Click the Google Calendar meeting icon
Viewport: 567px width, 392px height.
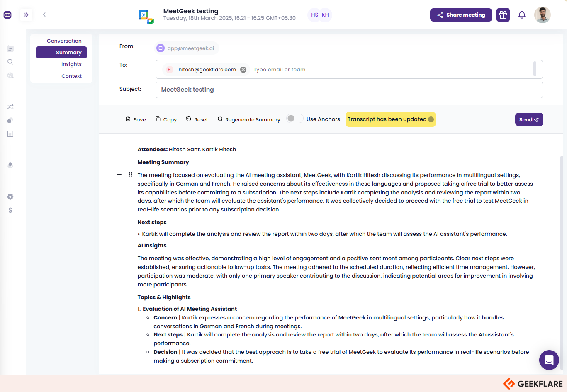point(146,17)
